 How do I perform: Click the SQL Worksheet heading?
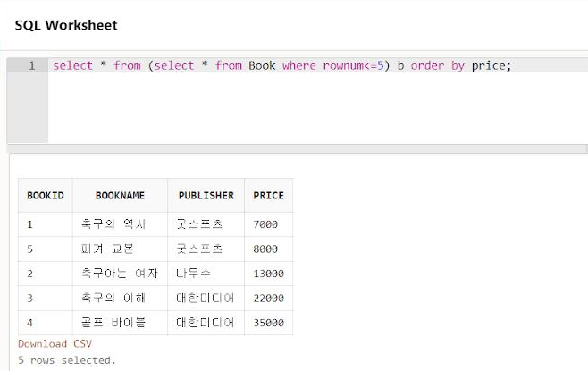[66, 25]
